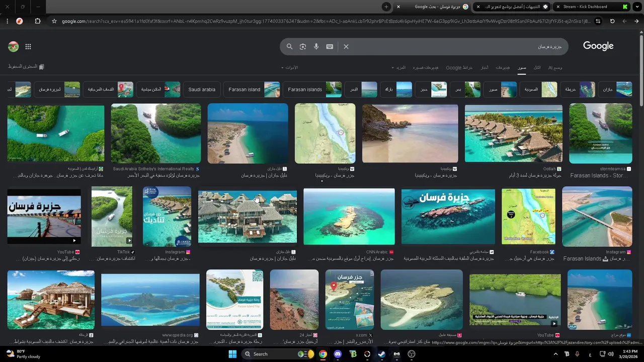Image resolution: width=644 pixels, height=362 pixels.
Task: Click the باراك suggestion chip
Action: point(396,89)
